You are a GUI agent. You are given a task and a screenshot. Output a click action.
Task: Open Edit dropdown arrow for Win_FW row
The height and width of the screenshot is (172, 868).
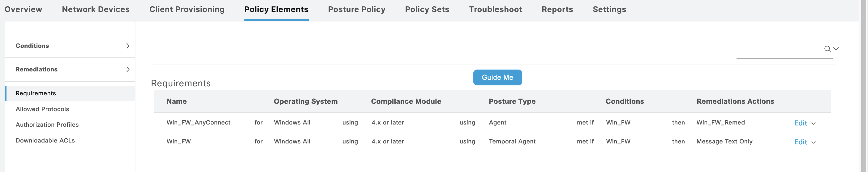tap(814, 143)
